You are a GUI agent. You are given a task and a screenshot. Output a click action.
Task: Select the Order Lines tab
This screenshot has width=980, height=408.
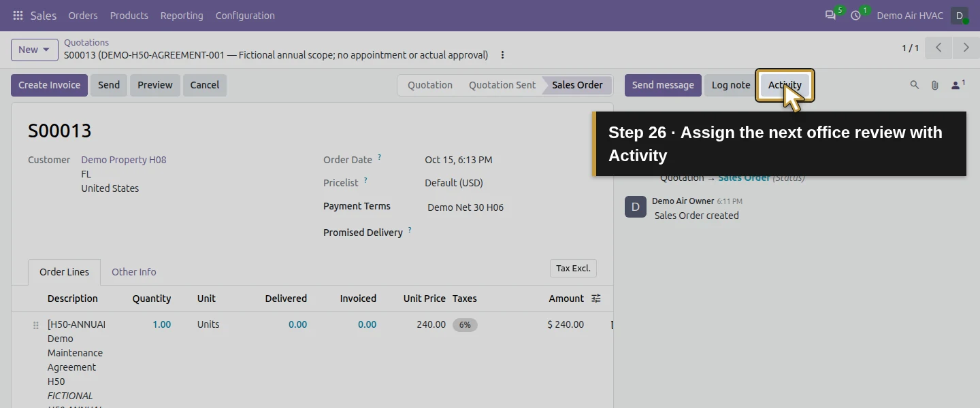(x=64, y=272)
